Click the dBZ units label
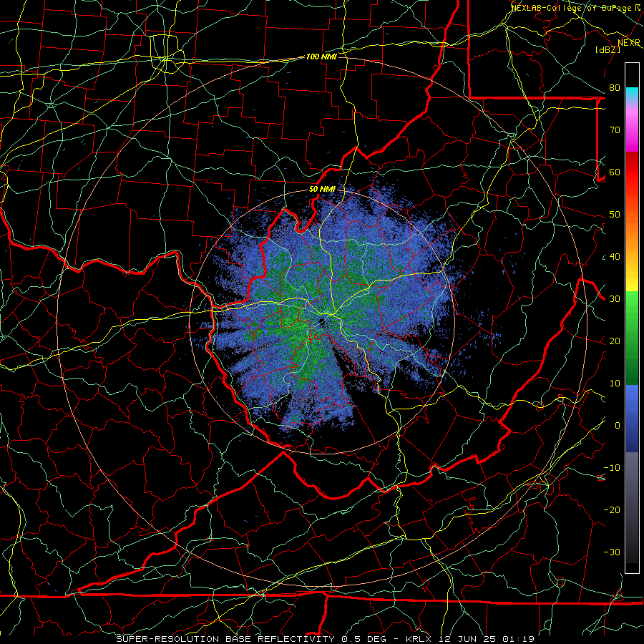The width and height of the screenshot is (644, 644). [608, 49]
